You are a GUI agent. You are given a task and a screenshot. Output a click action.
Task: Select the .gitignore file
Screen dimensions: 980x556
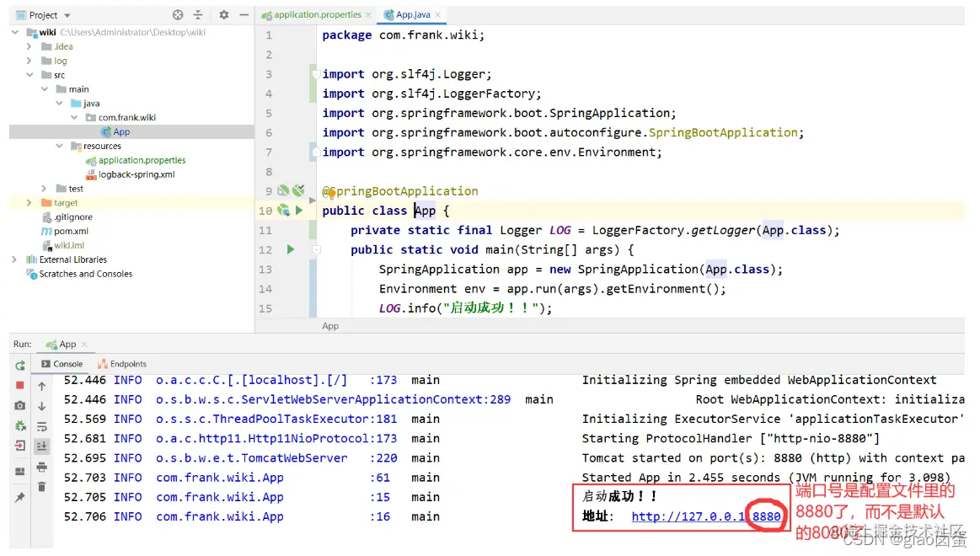(x=72, y=217)
